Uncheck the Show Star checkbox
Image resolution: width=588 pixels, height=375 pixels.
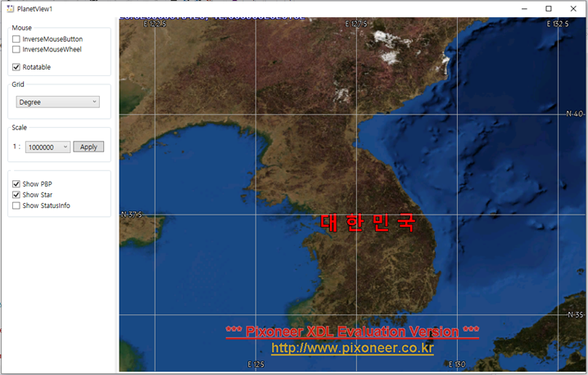pyautogui.click(x=16, y=195)
